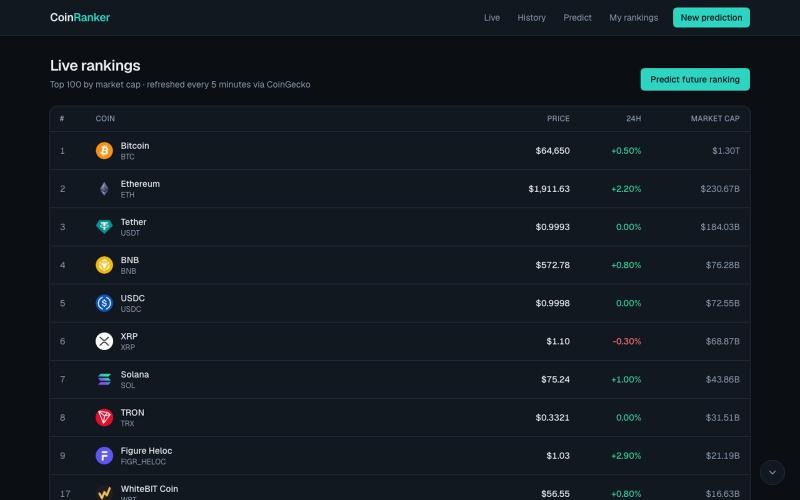Click the +0.50% change value

click(626, 151)
